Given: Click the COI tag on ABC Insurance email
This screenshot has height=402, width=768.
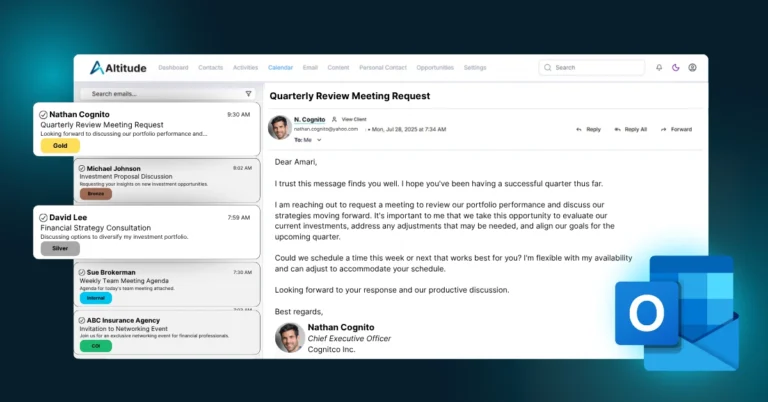Looking at the screenshot, I should (x=96, y=346).
